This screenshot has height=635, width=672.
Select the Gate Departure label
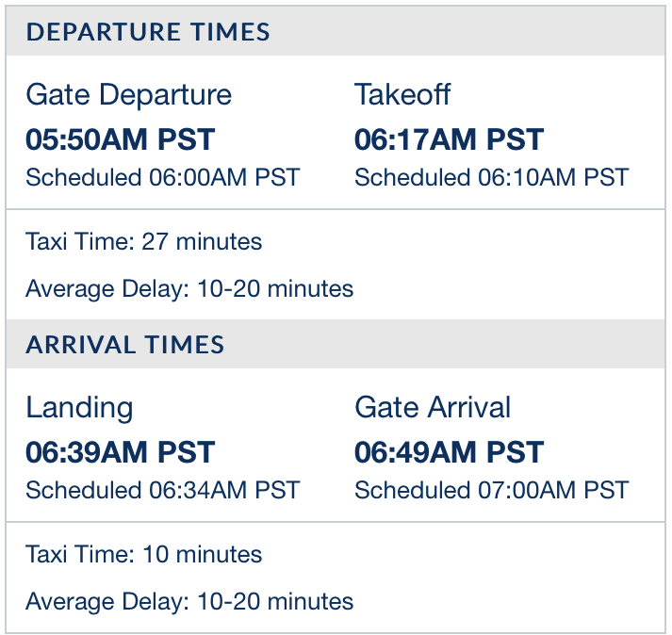128,94
